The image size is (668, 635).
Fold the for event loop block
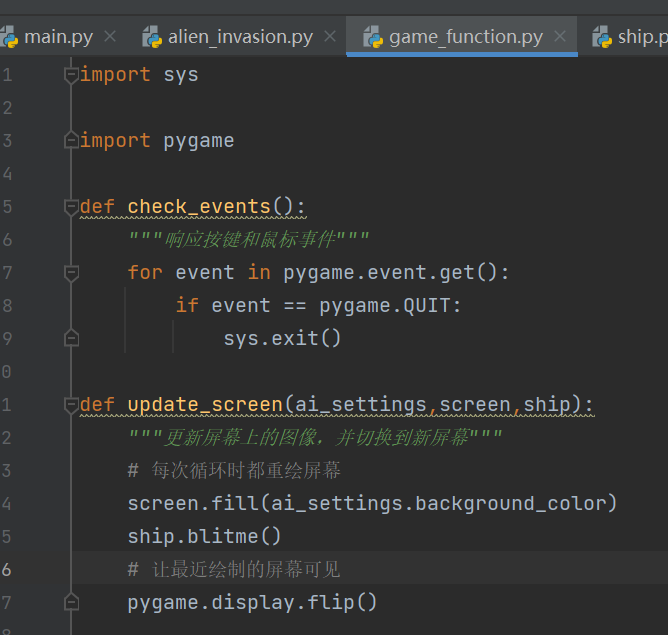71,273
